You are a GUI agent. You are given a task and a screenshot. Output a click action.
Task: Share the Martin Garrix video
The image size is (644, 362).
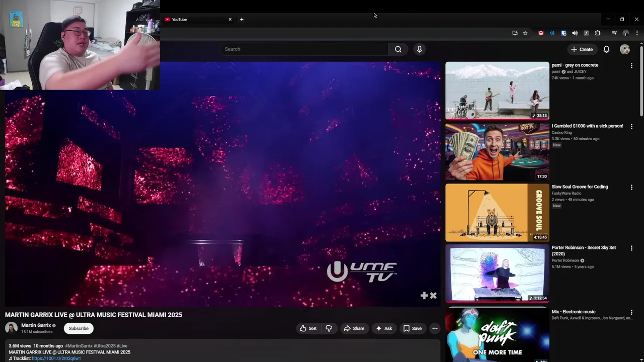(354, 328)
